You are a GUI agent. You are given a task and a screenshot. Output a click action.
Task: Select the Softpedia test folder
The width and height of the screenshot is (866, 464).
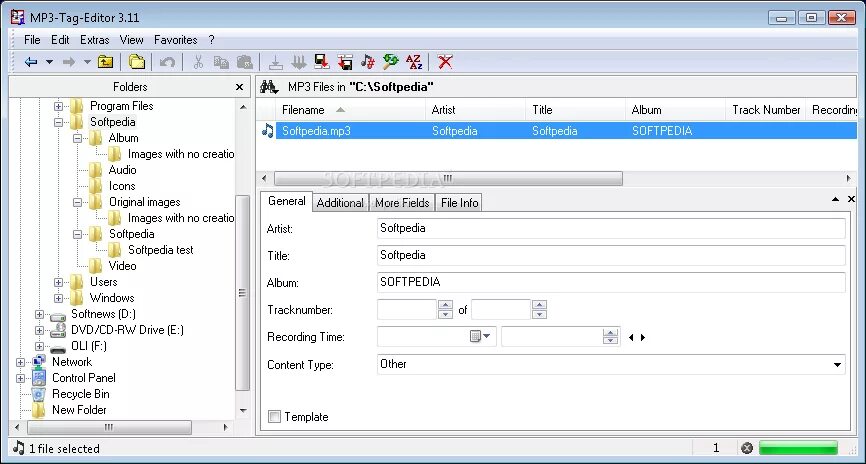(x=161, y=250)
